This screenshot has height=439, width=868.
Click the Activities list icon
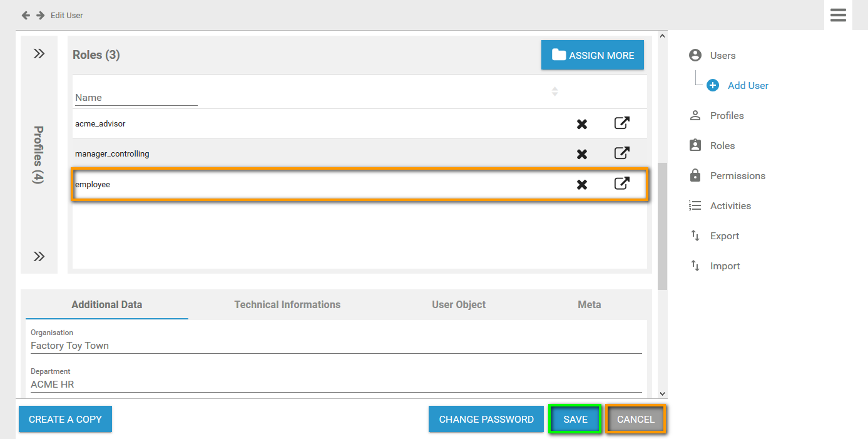[x=695, y=205]
